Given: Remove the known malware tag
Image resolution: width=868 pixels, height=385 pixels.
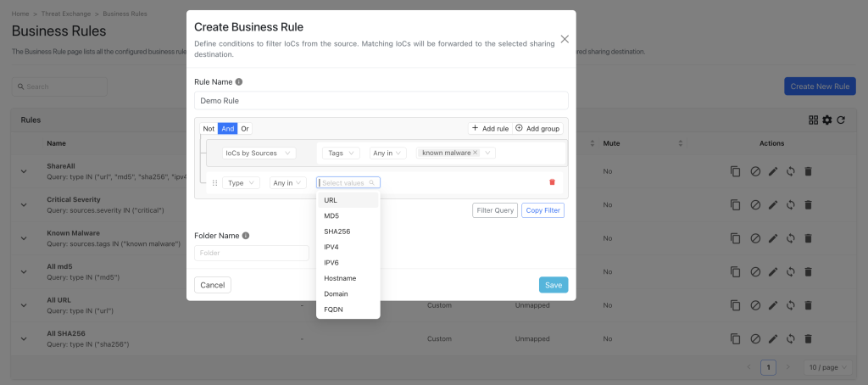Looking at the screenshot, I should tap(476, 153).
